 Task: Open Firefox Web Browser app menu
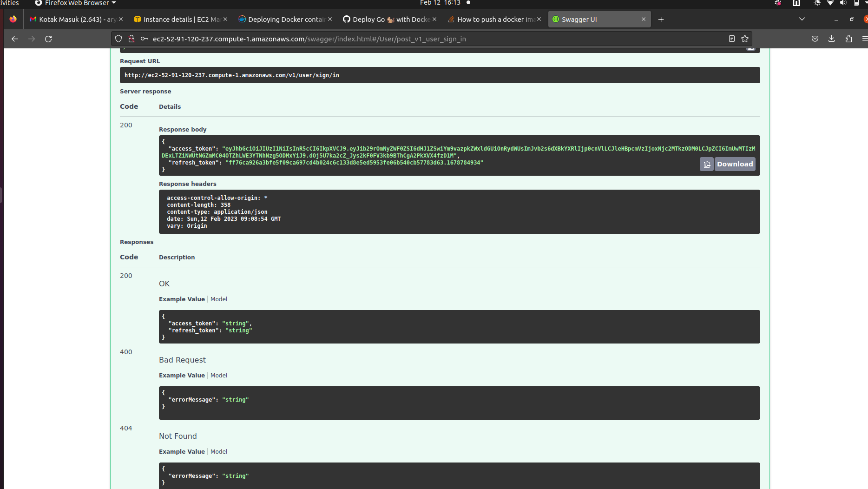[x=75, y=3]
